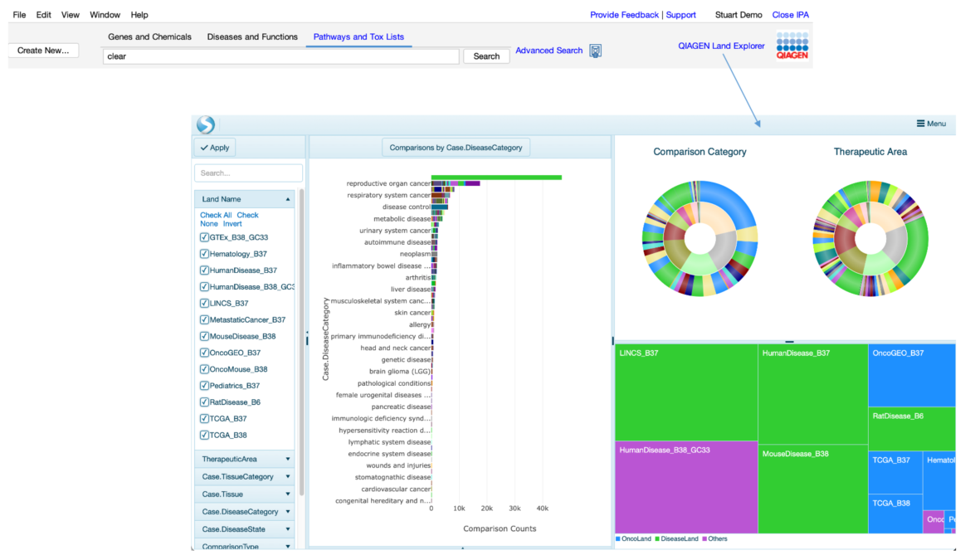Toggle the LINCS_B37 checkbox

tap(204, 304)
